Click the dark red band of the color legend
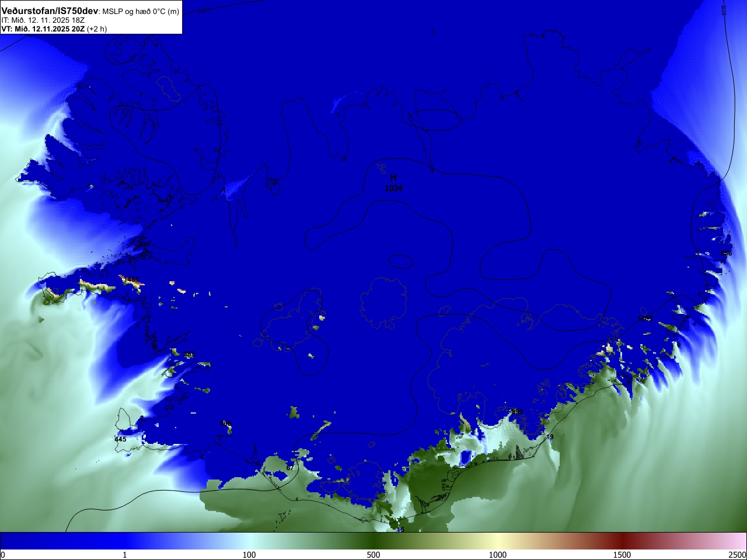 tap(622, 541)
